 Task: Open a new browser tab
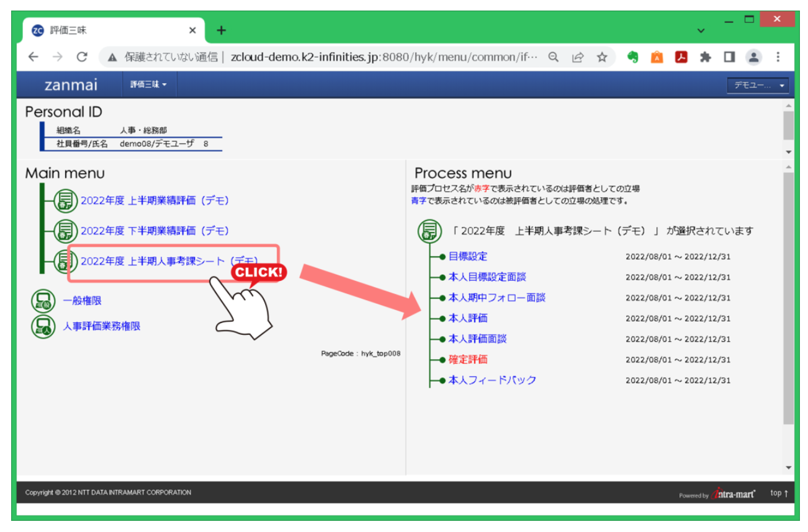[x=222, y=30]
